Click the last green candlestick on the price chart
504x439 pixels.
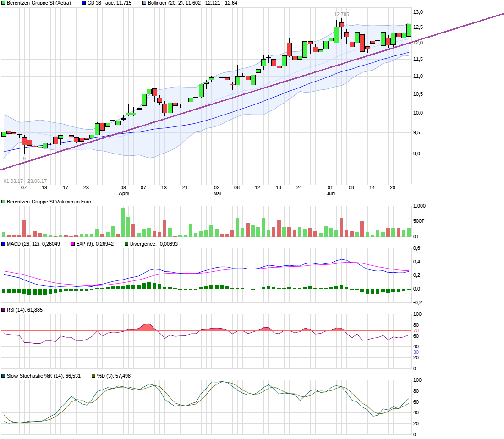(x=409, y=30)
